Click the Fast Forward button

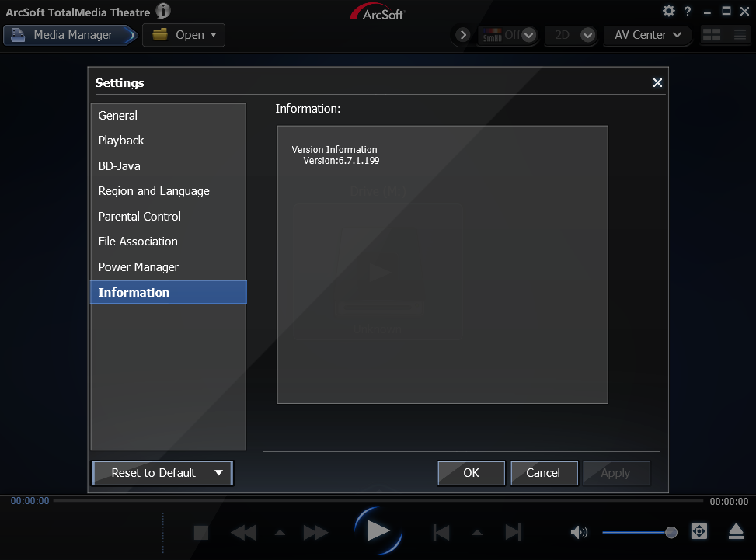315,533
